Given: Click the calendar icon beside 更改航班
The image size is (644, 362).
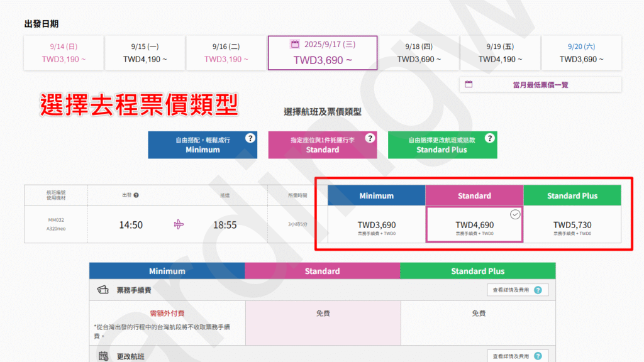Looking at the screenshot, I should (103, 356).
